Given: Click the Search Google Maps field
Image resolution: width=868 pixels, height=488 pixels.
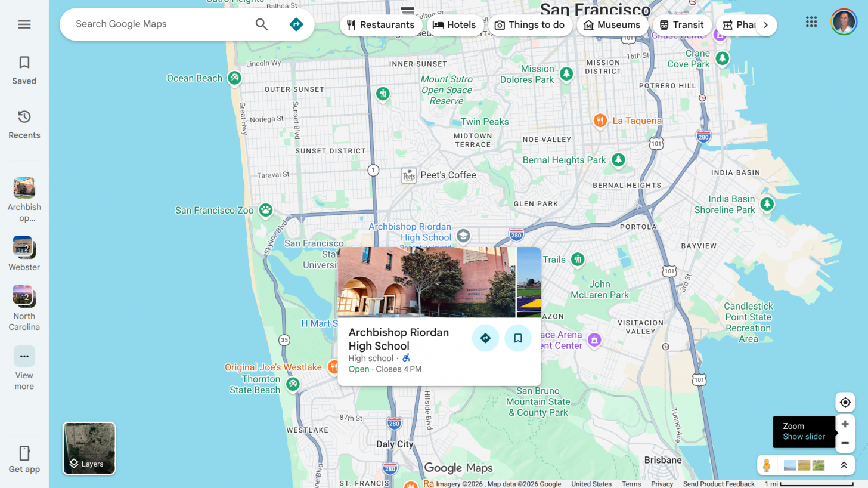Looking at the screenshot, I should pos(161,24).
